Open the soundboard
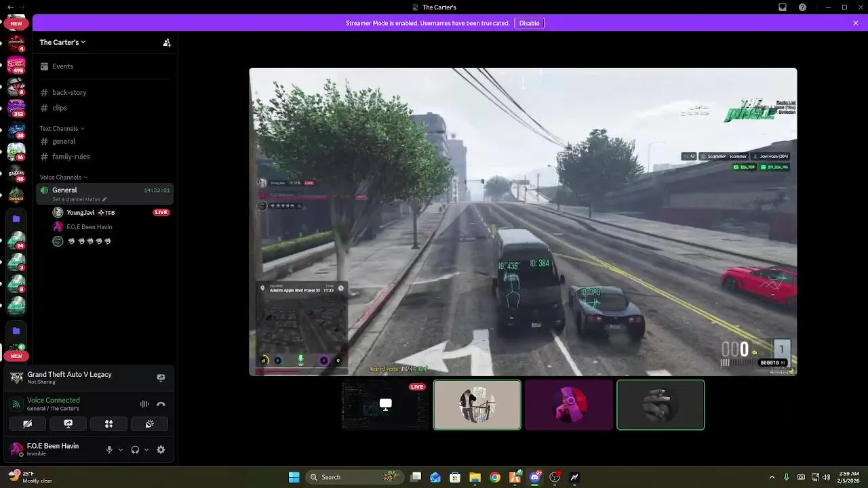868x488 pixels. pyautogui.click(x=150, y=424)
